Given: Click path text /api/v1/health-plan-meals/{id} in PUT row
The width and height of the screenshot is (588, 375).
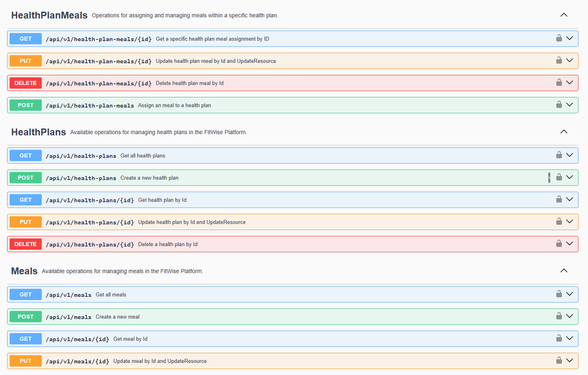Looking at the screenshot, I should pos(99,61).
